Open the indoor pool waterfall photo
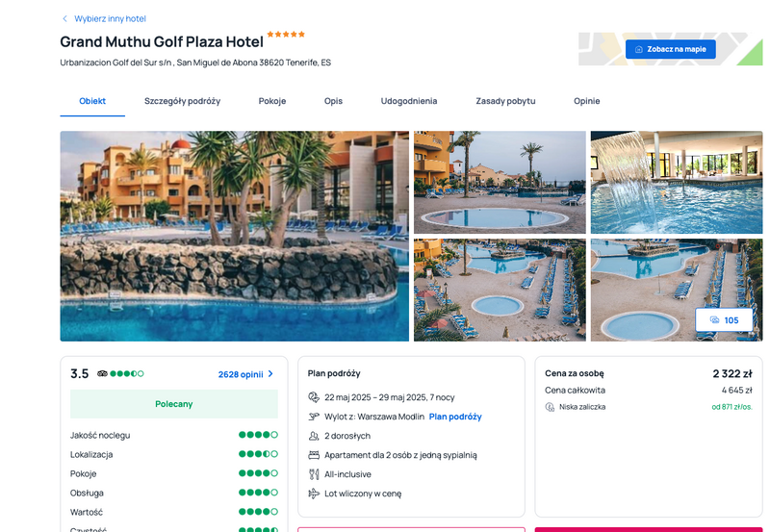The image size is (770, 532). point(677,182)
